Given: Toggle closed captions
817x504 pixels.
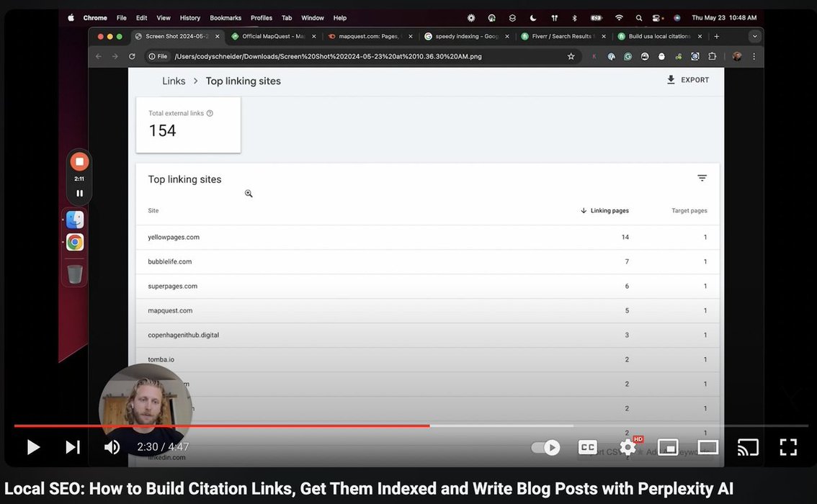Looking at the screenshot, I should [588, 447].
